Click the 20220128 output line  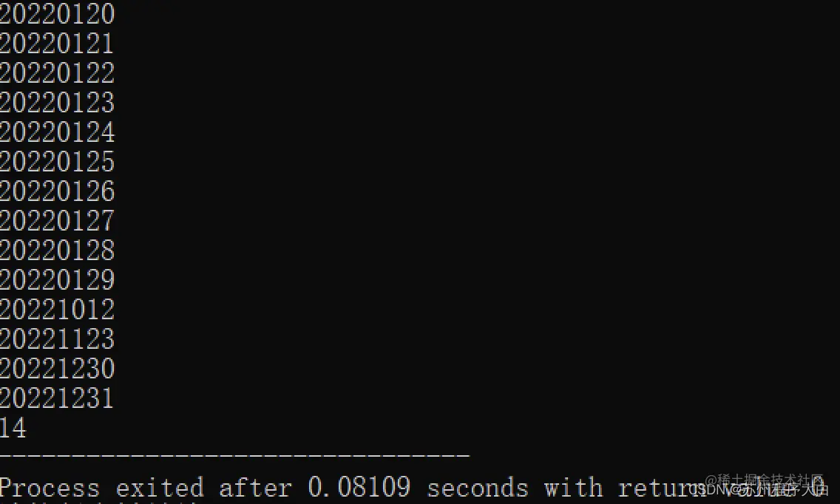[57, 250]
